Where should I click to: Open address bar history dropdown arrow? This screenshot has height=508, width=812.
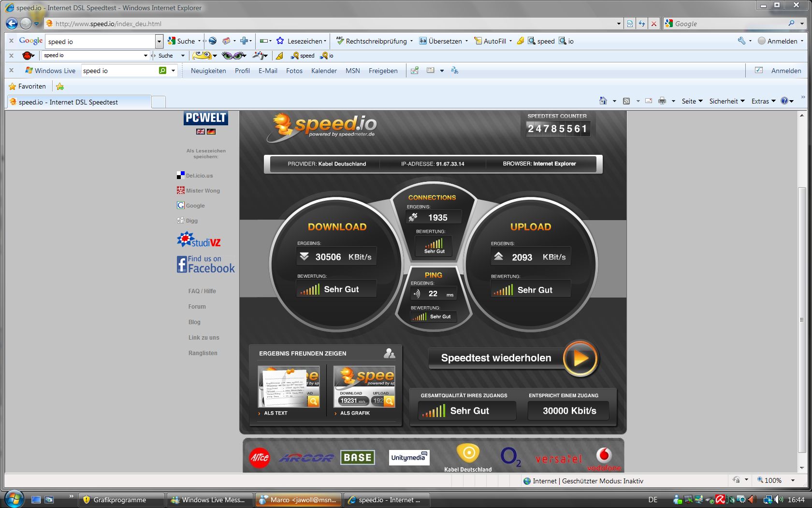coord(619,23)
